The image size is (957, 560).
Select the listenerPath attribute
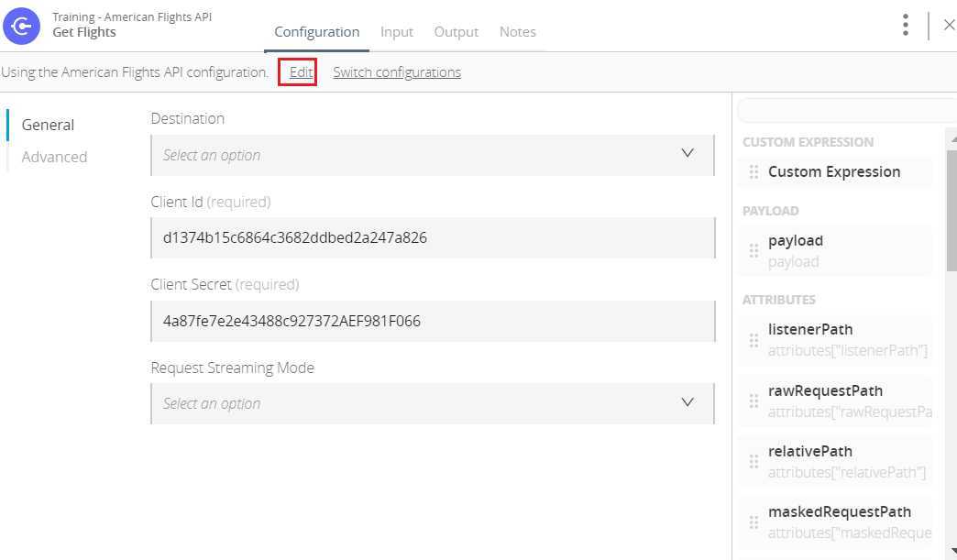(x=836, y=340)
